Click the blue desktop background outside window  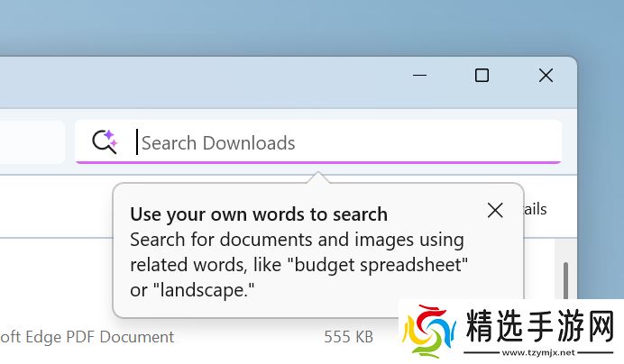[x=271, y=27]
